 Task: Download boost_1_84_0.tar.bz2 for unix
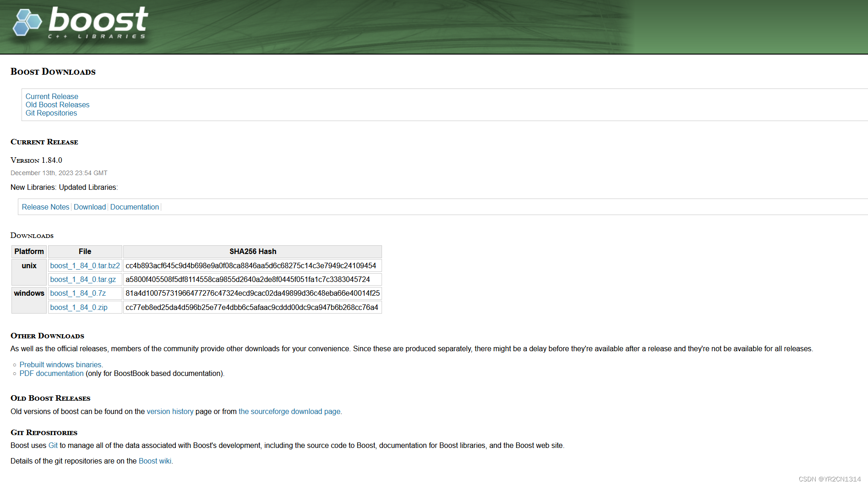[x=85, y=265]
